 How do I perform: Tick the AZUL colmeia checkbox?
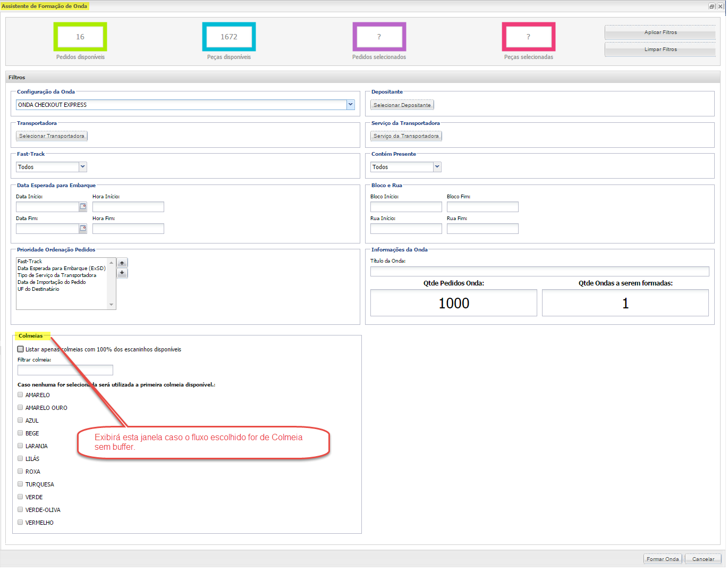coord(20,421)
